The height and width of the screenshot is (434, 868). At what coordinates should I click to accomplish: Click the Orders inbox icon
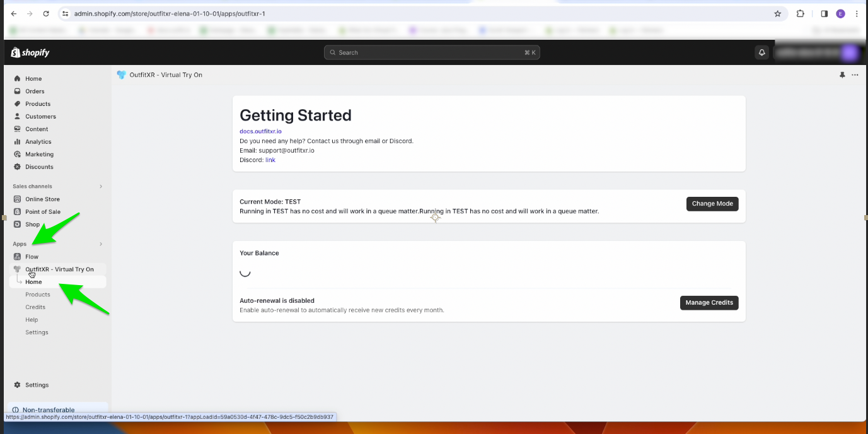[x=17, y=91]
